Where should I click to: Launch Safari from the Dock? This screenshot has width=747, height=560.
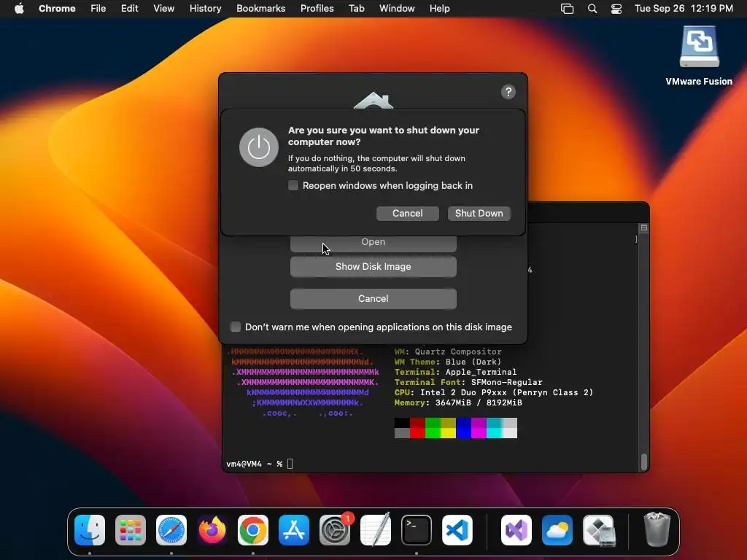[171, 530]
